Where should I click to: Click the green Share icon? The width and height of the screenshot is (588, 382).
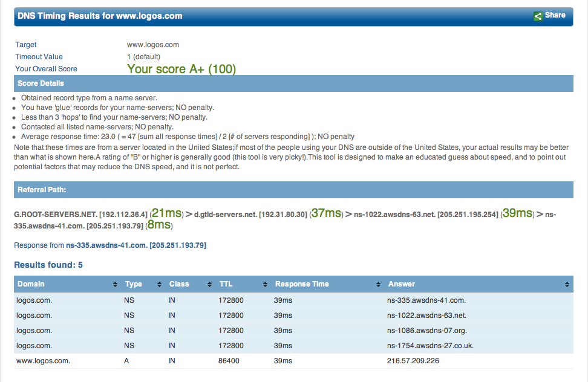tap(538, 16)
